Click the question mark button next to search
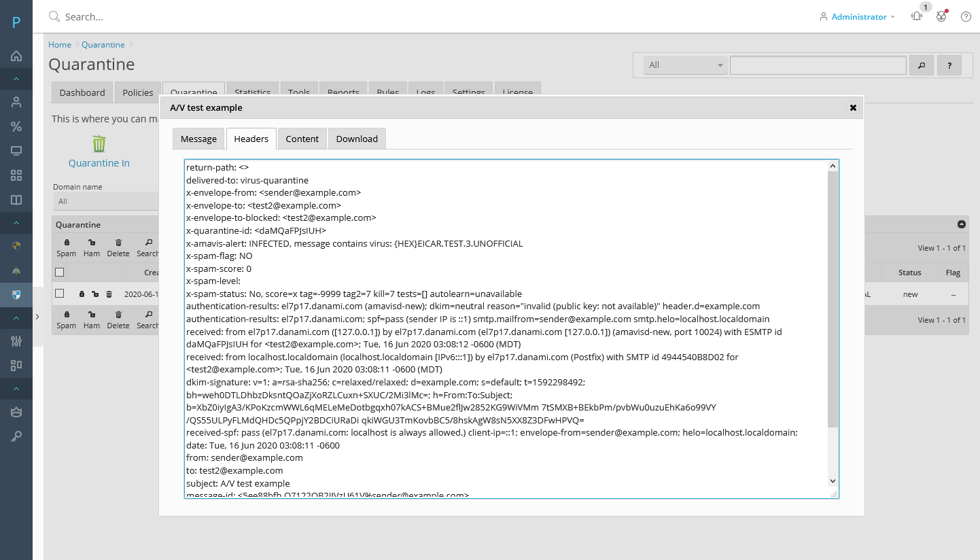Screen dimensions: 980x560 (949, 65)
